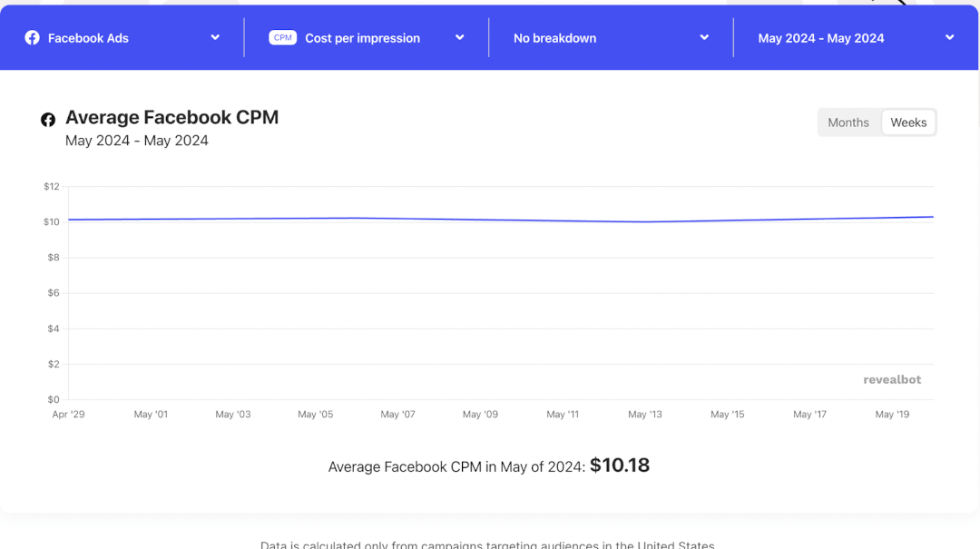Click the chevron next to Cost per impression
The width and height of the screenshot is (980, 549).
tap(459, 37)
